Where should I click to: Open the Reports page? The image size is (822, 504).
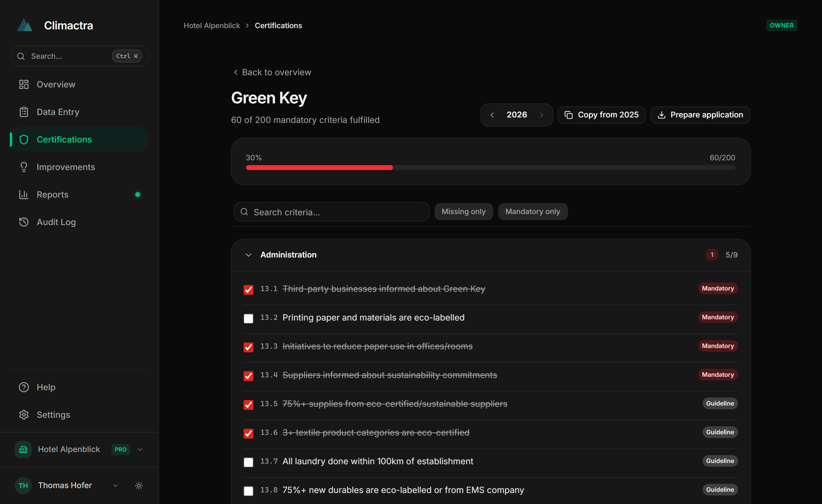(79, 194)
